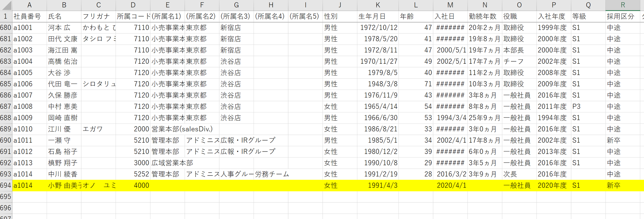
Task: Select the column A header
Action: click(29, 5)
